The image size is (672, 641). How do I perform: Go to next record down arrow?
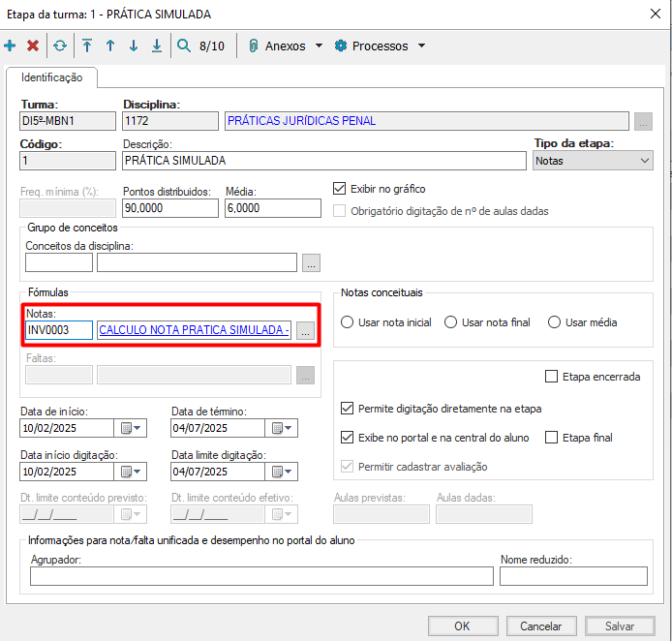134,46
